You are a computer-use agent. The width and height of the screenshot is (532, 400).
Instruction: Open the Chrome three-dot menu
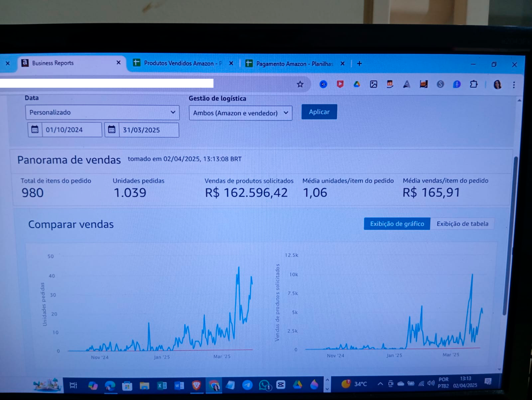[514, 85]
